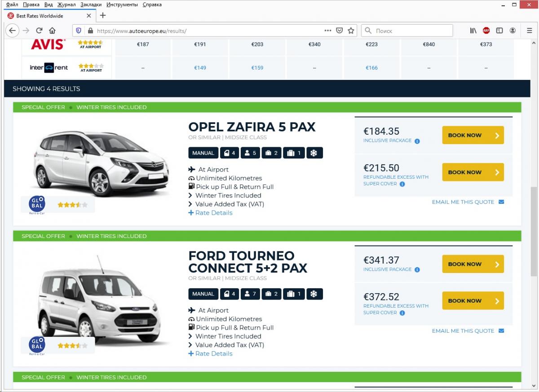Book Ford Tourneo at €341.37
This screenshot has height=392, width=539.
473,264
